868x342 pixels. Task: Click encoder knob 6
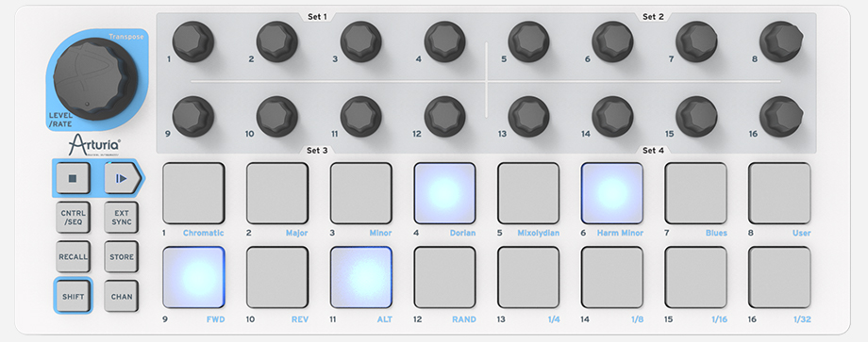(x=613, y=42)
